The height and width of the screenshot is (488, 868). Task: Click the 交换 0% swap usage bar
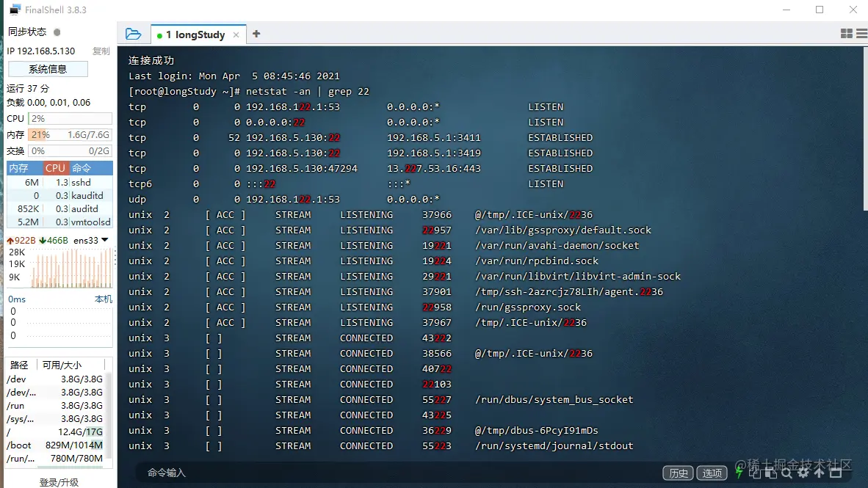pyautogui.click(x=70, y=150)
